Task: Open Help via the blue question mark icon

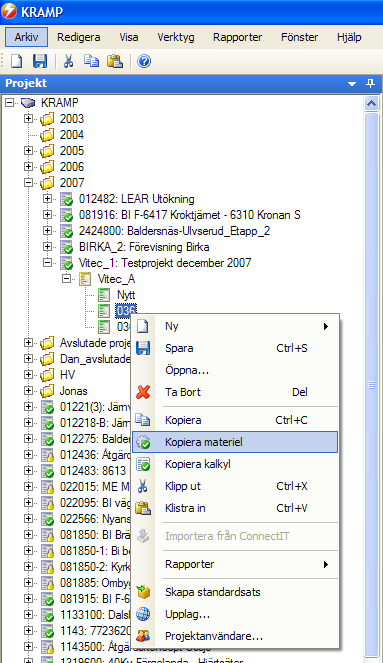Action: (x=144, y=61)
